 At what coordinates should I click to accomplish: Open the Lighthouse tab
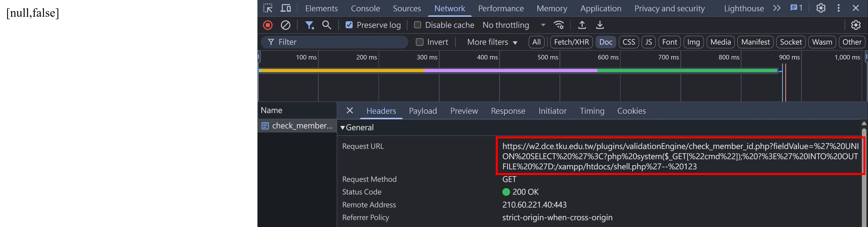[744, 8]
